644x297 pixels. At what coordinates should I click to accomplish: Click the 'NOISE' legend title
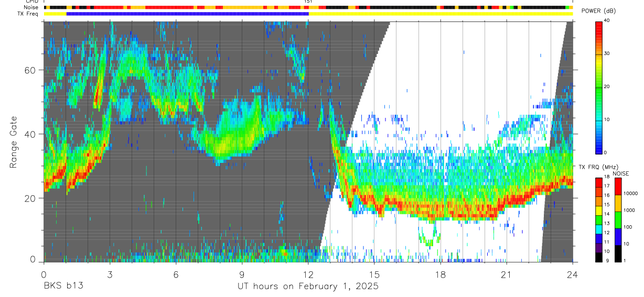point(620,173)
